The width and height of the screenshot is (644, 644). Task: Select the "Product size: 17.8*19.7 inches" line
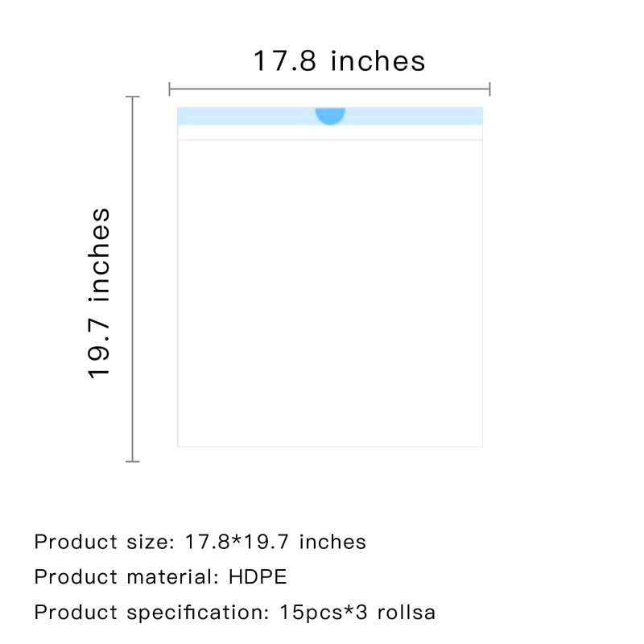click(x=200, y=542)
